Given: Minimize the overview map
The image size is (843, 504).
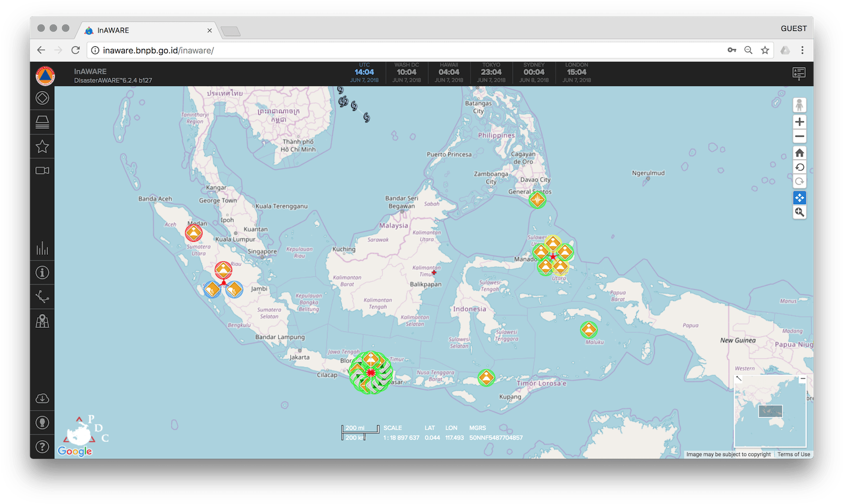Looking at the screenshot, I should 803,379.
